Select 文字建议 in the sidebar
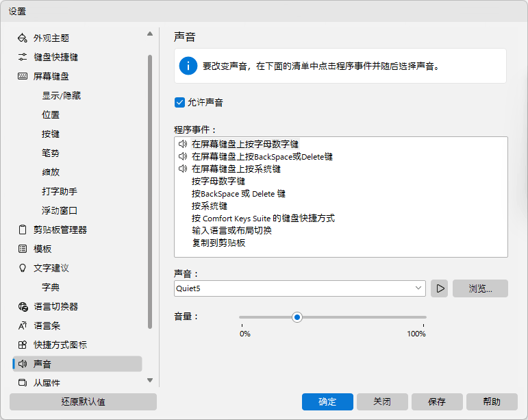Viewport: 528px width, 420px height. pyautogui.click(x=51, y=268)
